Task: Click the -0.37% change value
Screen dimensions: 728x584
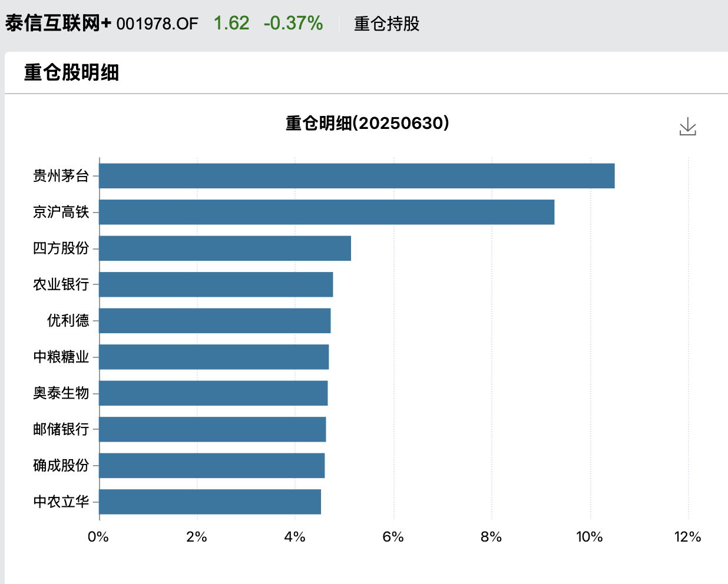Action: point(293,24)
